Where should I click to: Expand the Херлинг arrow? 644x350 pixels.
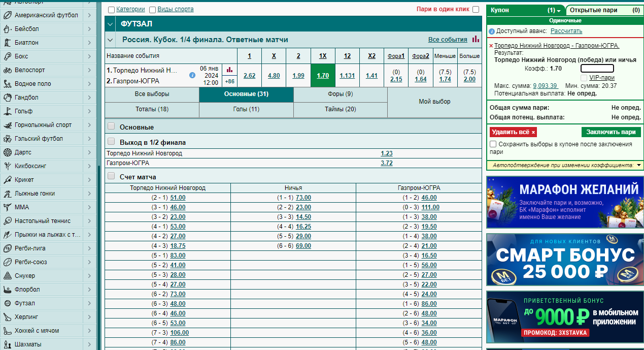tap(89, 317)
